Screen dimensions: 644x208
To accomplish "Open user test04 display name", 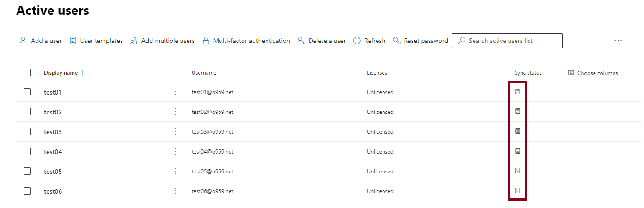I will point(53,152).
